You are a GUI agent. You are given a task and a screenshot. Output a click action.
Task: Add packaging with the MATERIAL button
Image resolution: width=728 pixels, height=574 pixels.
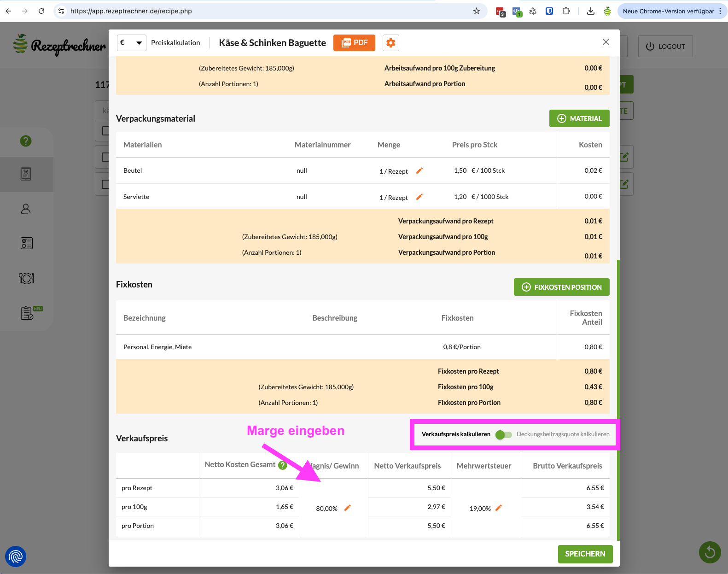[579, 118]
